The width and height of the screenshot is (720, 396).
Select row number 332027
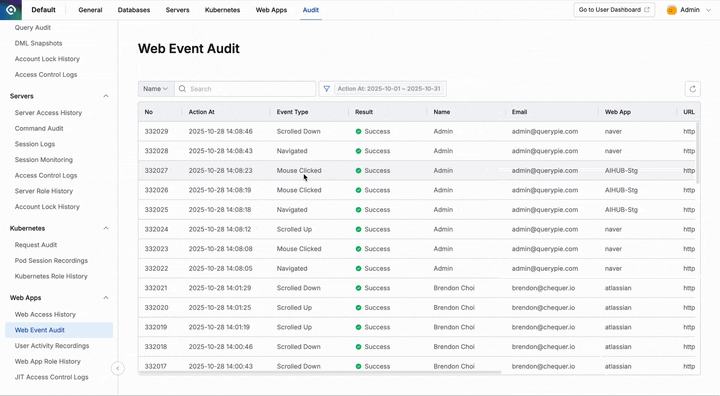[156, 170]
